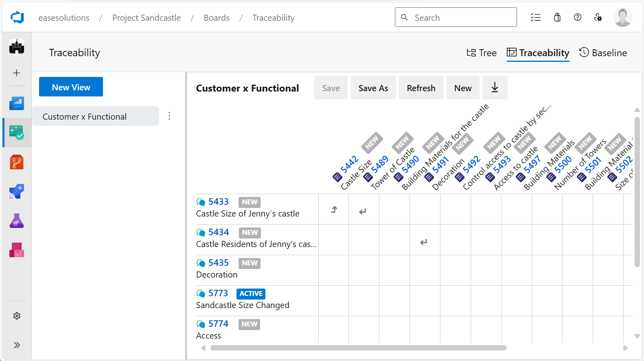Expand the sidebar with double-chevron icon
Screen dimensions: 644x361
tap(17, 345)
